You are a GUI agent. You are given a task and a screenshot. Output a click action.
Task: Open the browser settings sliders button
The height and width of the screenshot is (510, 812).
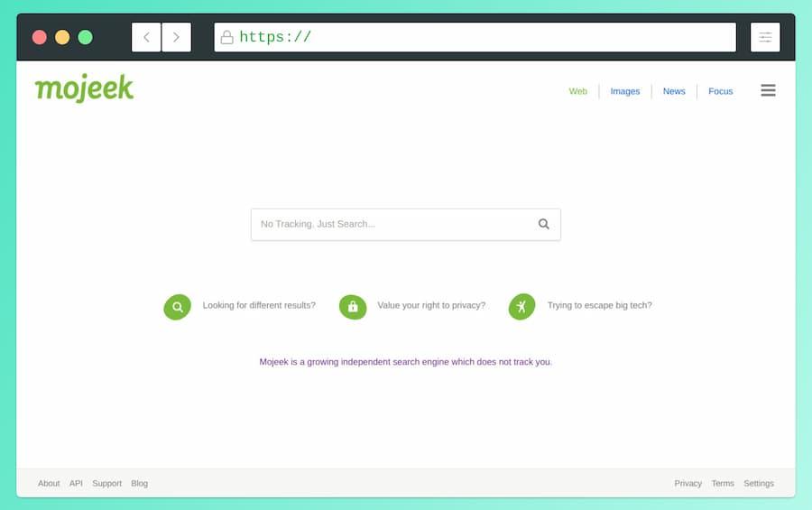click(x=765, y=37)
